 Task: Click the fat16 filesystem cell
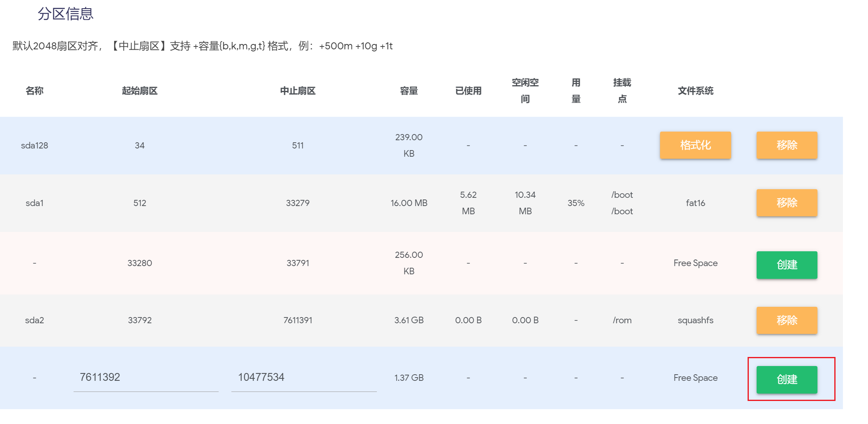(x=695, y=203)
